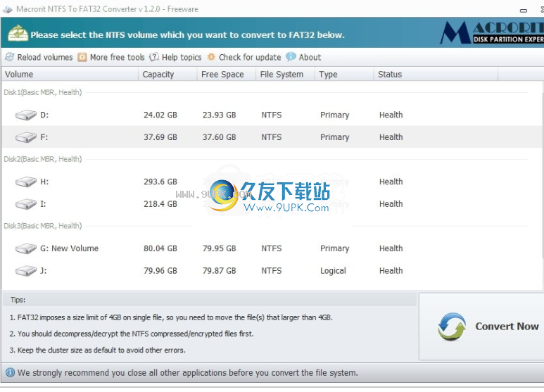Click the Convert Now circular arrows icon
This screenshot has height=392, width=544.
pos(451,327)
